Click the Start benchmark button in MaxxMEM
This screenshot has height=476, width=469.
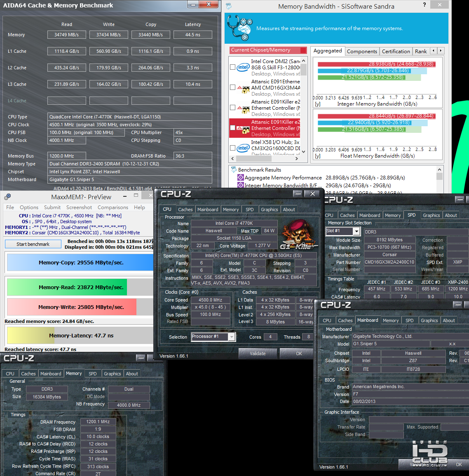point(33,244)
